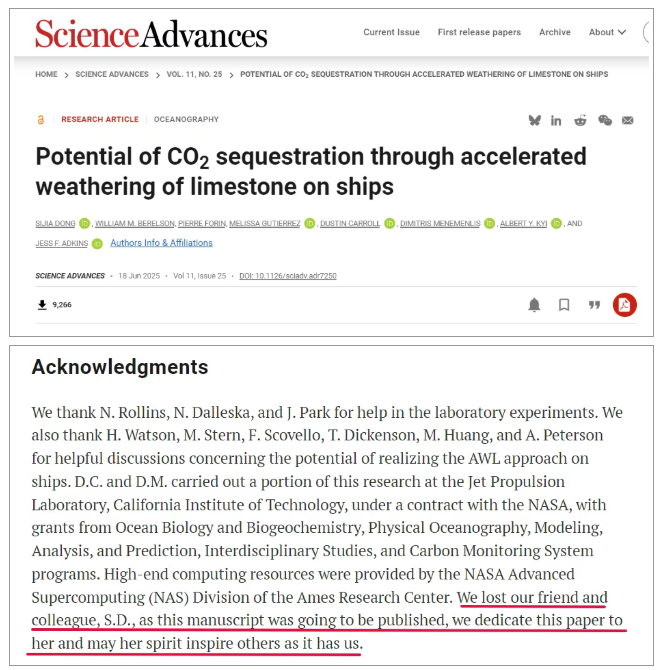Screen dimensions: 664x670
Task: Share article on Reddit icon
Action: click(580, 120)
